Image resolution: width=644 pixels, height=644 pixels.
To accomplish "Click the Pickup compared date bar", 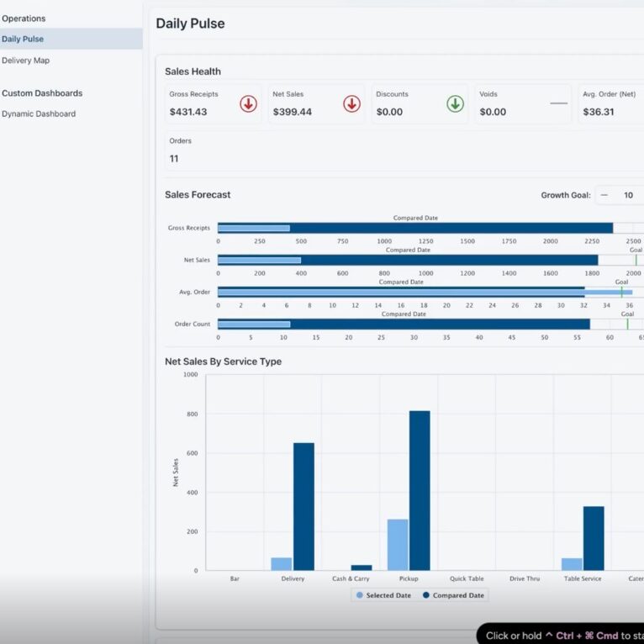I will click(420, 490).
